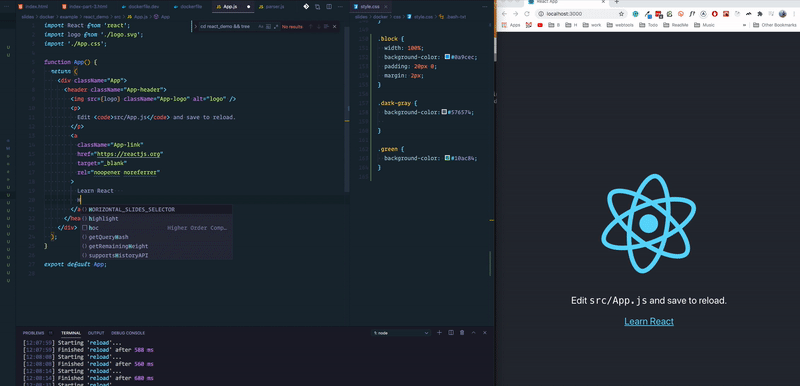Open the terminal selector dropdown '1: node'
The width and height of the screenshot is (800, 386).
(402, 333)
